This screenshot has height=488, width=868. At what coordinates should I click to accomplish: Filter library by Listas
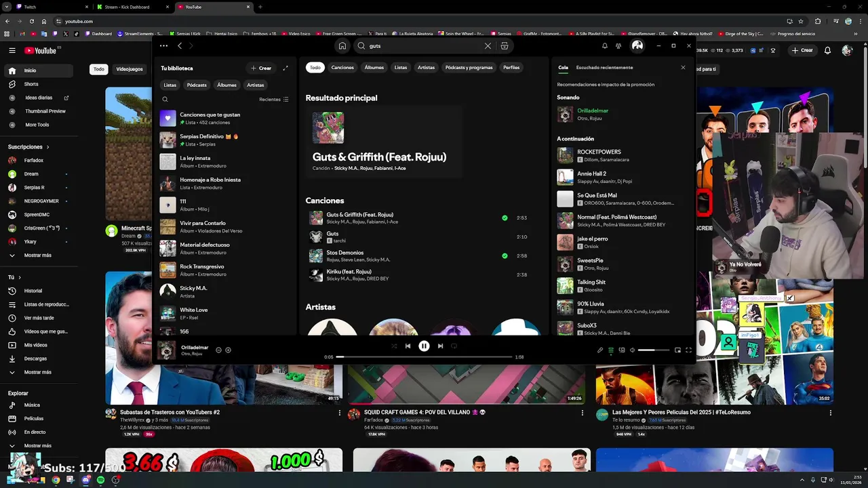click(170, 85)
